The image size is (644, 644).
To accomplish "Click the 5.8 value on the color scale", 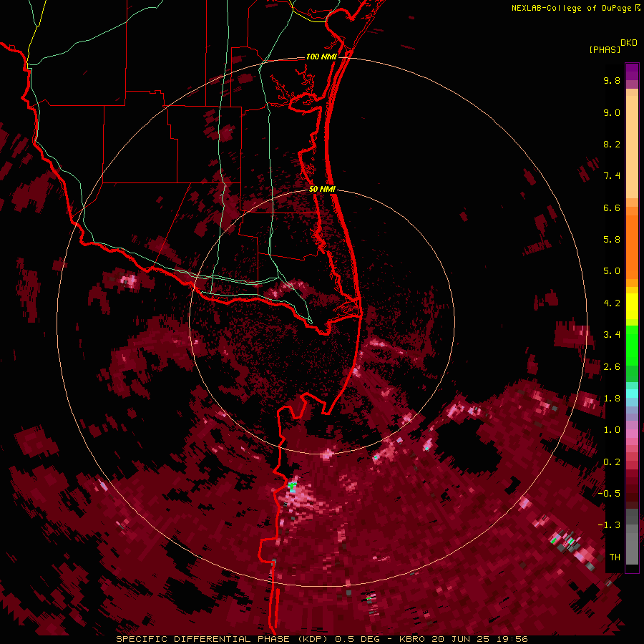I will pos(612,240).
